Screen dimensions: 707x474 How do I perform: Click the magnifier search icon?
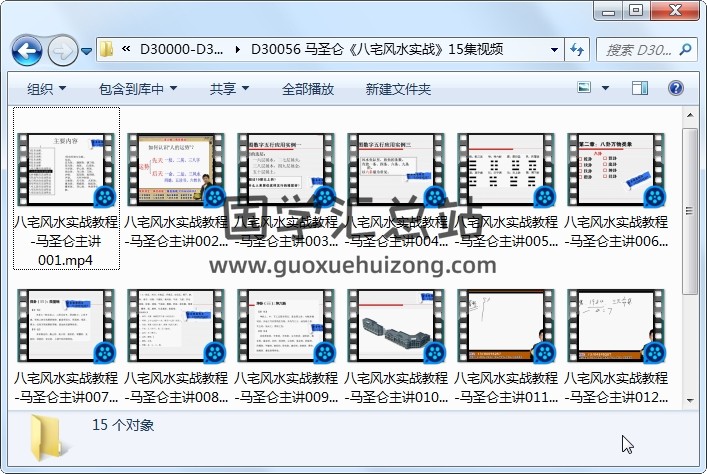[686, 49]
